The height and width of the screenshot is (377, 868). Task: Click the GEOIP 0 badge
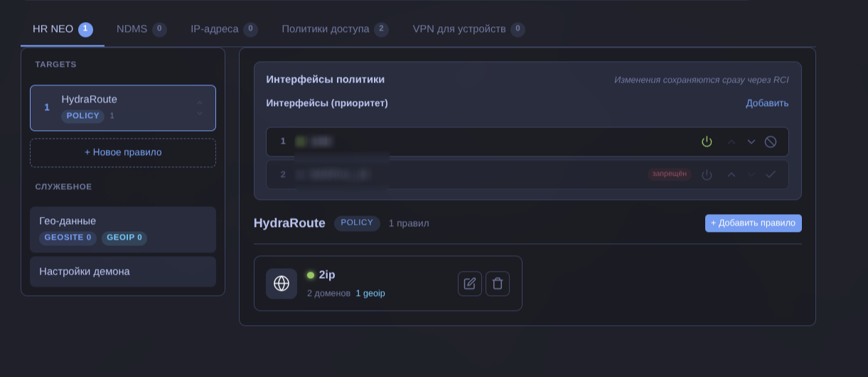tap(124, 238)
